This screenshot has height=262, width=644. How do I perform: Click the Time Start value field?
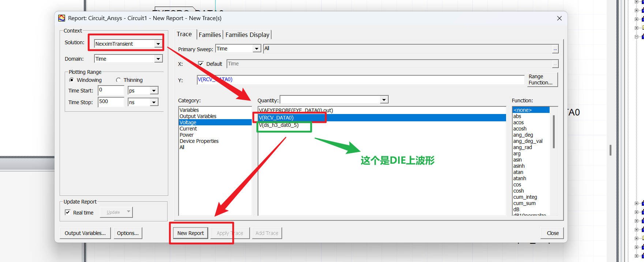coord(111,90)
